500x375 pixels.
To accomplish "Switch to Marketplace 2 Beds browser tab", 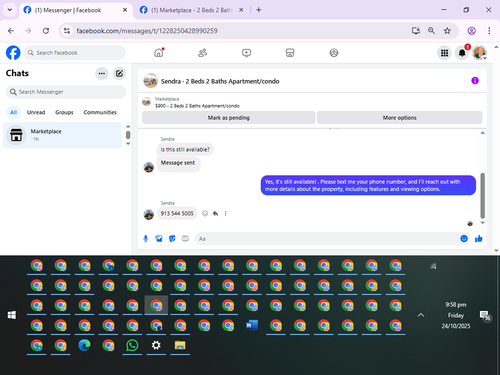I will tap(191, 10).
